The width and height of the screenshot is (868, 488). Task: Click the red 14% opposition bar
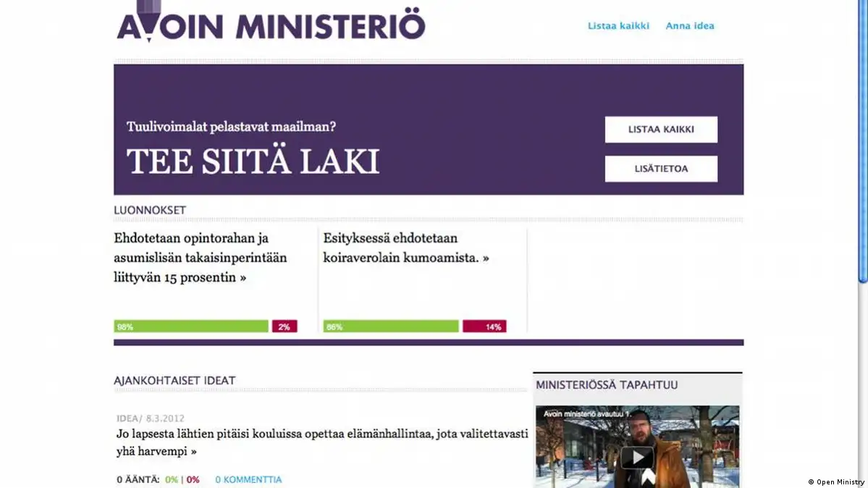[x=484, y=327]
